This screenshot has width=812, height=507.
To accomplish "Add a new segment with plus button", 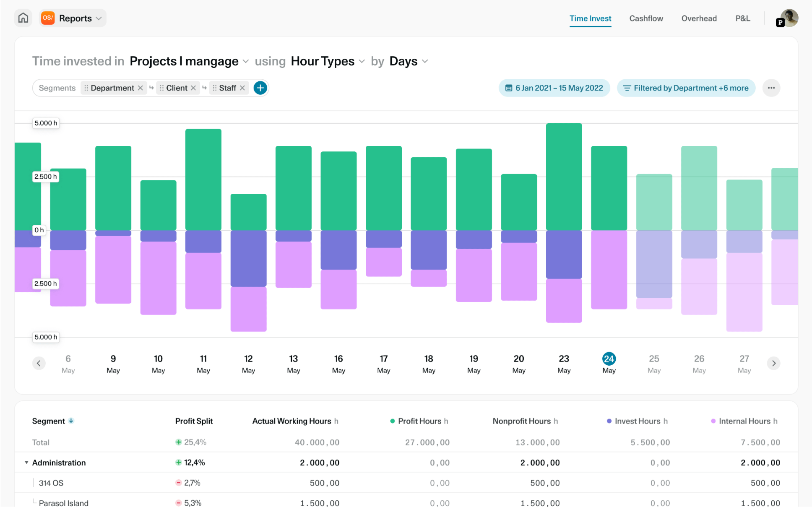I will tap(260, 88).
